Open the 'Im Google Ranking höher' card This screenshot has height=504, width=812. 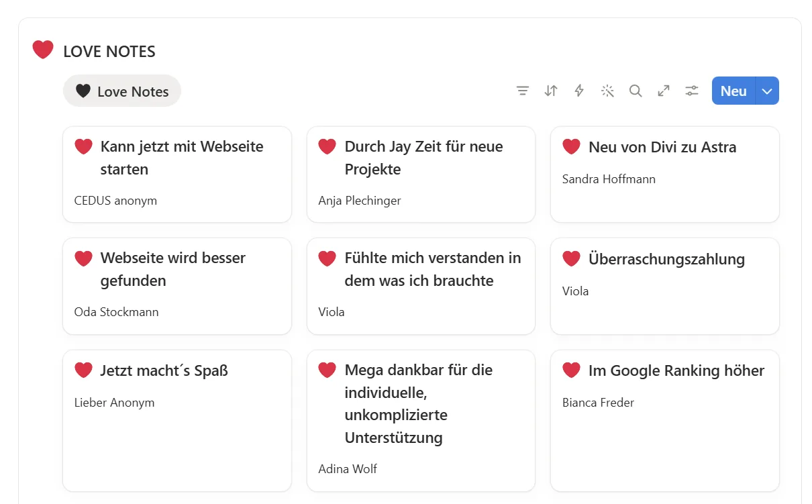tap(665, 421)
